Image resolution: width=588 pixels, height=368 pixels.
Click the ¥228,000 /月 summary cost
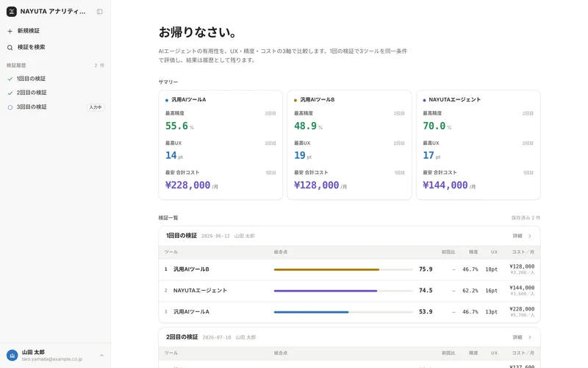click(x=192, y=185)
